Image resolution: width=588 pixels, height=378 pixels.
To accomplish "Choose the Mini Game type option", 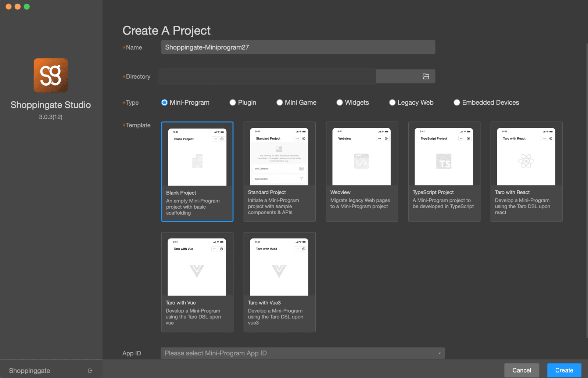I will click(280, 102).
